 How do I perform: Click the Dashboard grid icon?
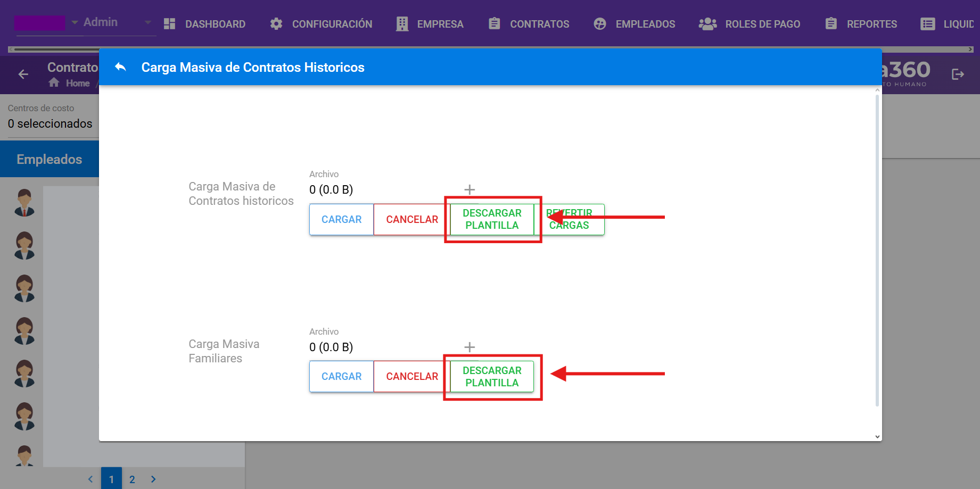click(170, 24)
